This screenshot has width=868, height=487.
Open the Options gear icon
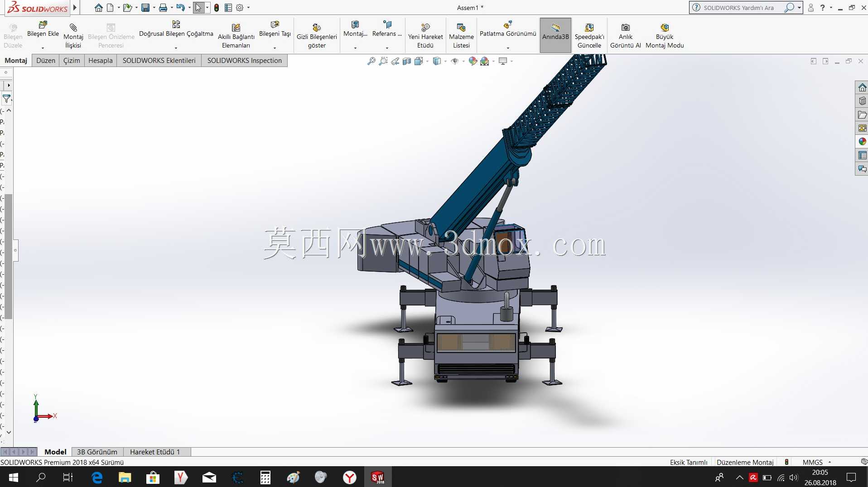pyautogui.click(x=240, y=8)
